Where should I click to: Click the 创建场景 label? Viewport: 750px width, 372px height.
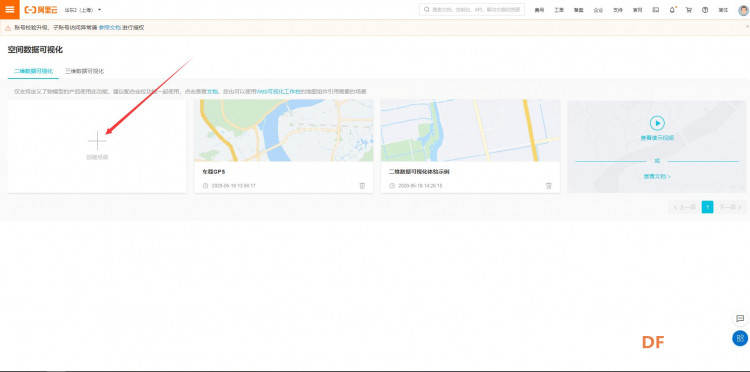[x=97, y=157]
